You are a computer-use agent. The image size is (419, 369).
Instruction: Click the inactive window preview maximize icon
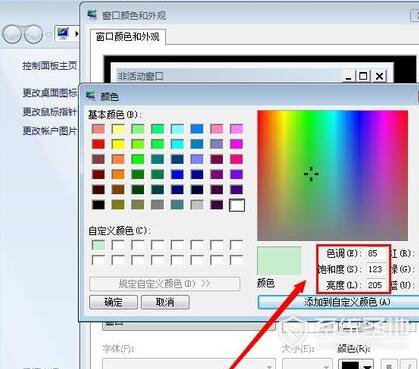click(363, 76)
